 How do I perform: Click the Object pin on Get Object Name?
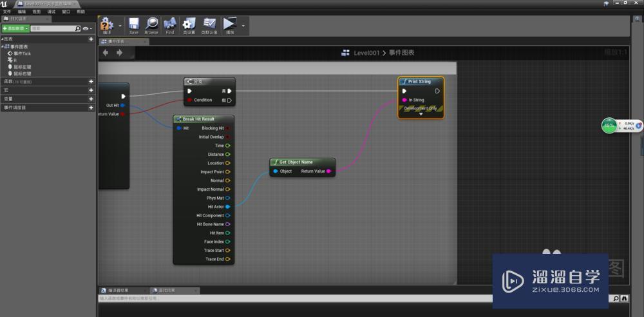(x=276, y=171)
